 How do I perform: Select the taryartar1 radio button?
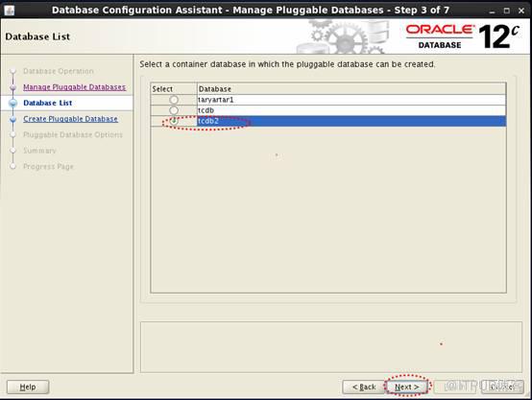pyautogui.click(x=174, y=100)
